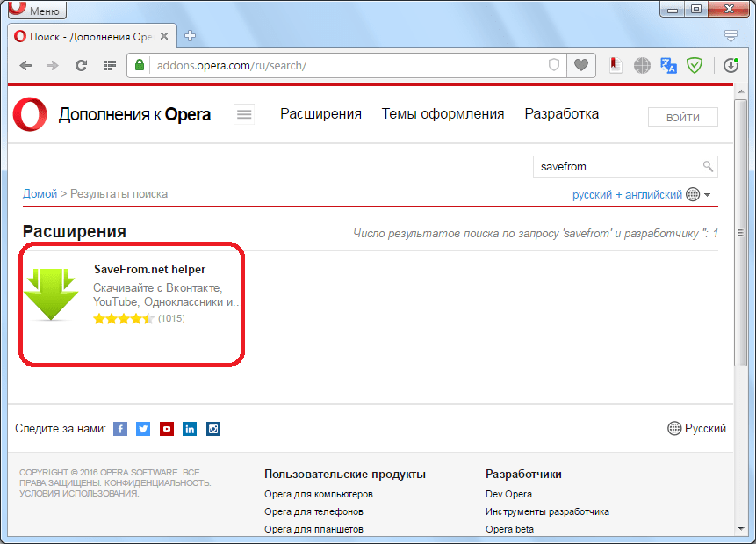
Task: Add page to bookmarks with heart icon
Action: 581,65
